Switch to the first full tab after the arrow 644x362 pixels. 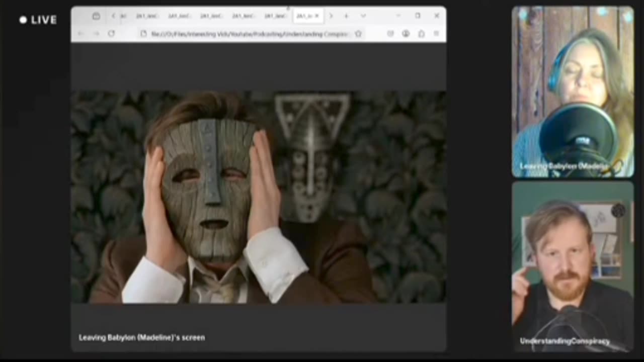(147, 16)
